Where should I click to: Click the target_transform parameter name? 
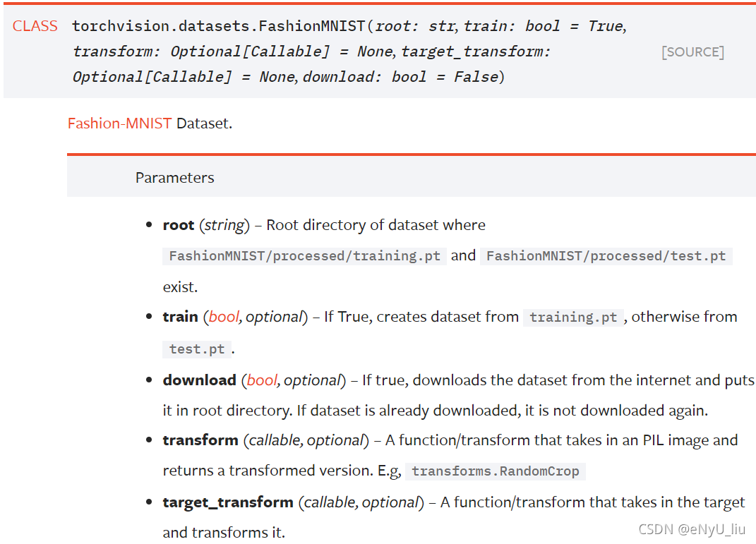pyautogui.click(x=228, y=502)
